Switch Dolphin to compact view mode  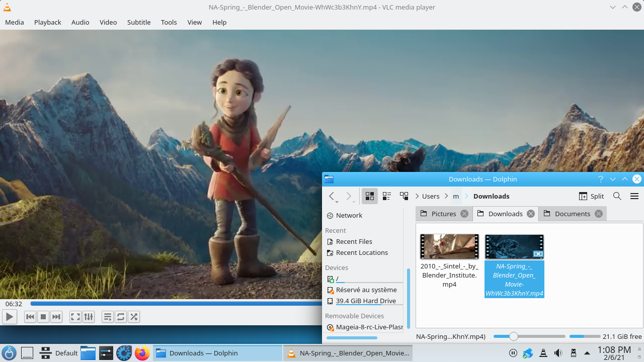[387, 196]
